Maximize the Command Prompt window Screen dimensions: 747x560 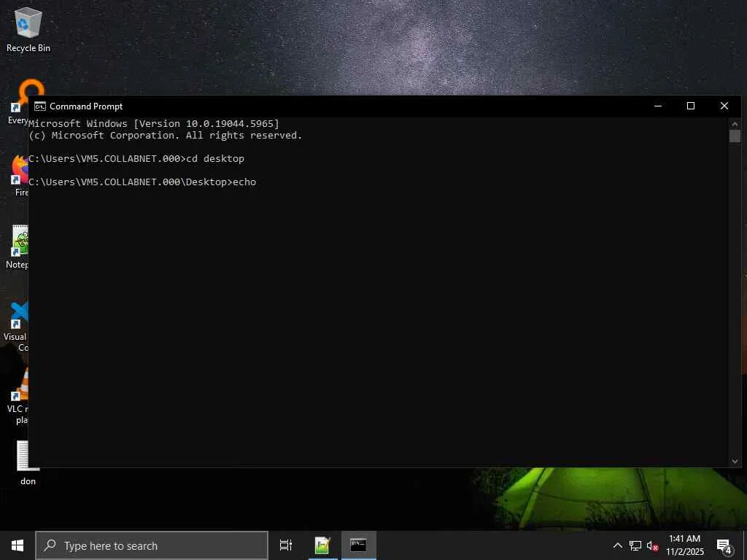pos(691,106)
